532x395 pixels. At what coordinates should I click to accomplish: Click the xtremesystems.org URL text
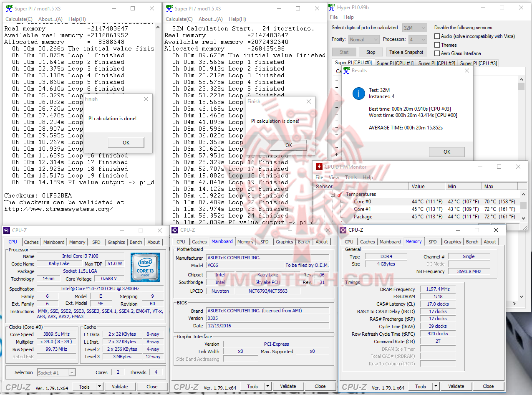coord(58,209)
